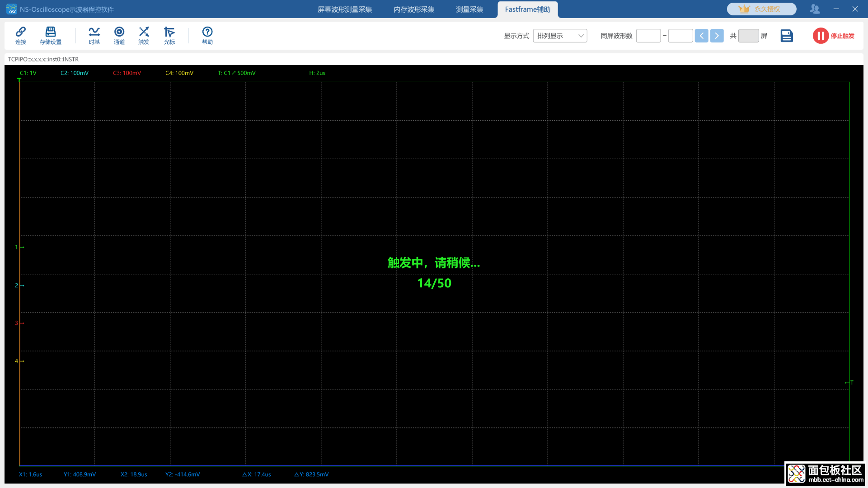Open the 时基 timebase settings

(x=94, y=35)
